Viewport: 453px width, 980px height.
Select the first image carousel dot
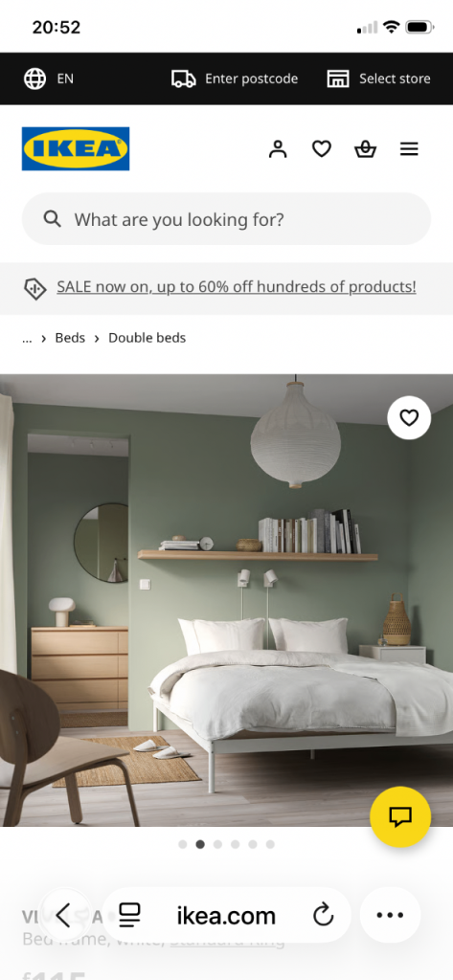pos(183,844)
